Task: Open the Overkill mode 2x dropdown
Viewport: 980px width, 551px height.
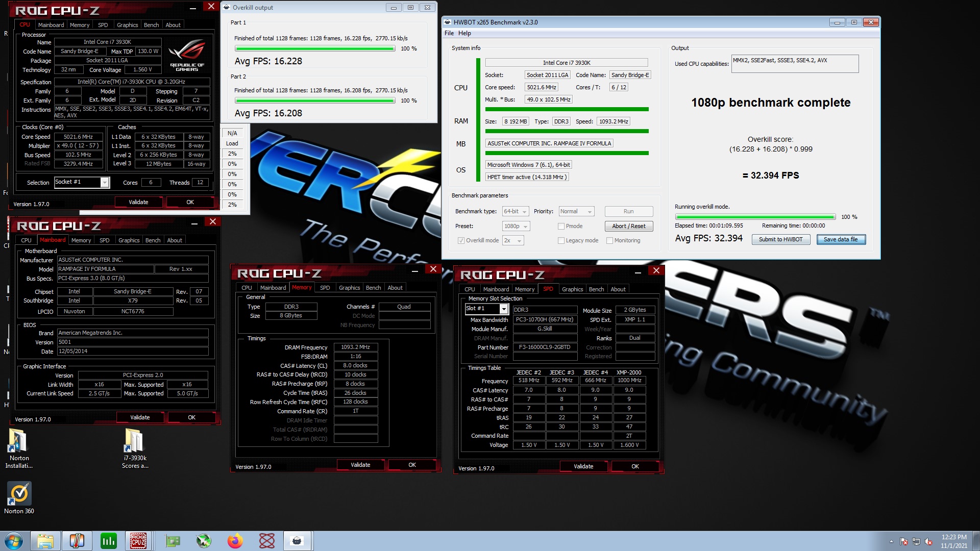Action: click(513, 241)
